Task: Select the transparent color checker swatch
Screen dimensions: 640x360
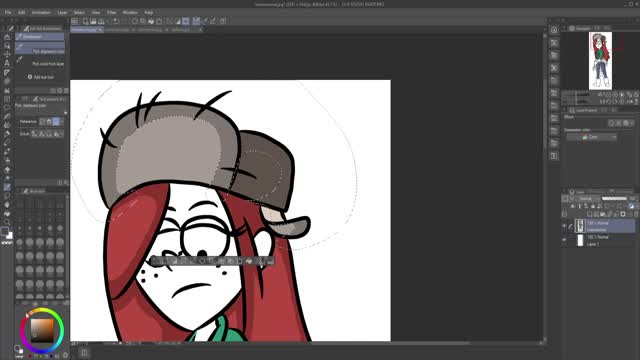Action: tap(7, 243)
